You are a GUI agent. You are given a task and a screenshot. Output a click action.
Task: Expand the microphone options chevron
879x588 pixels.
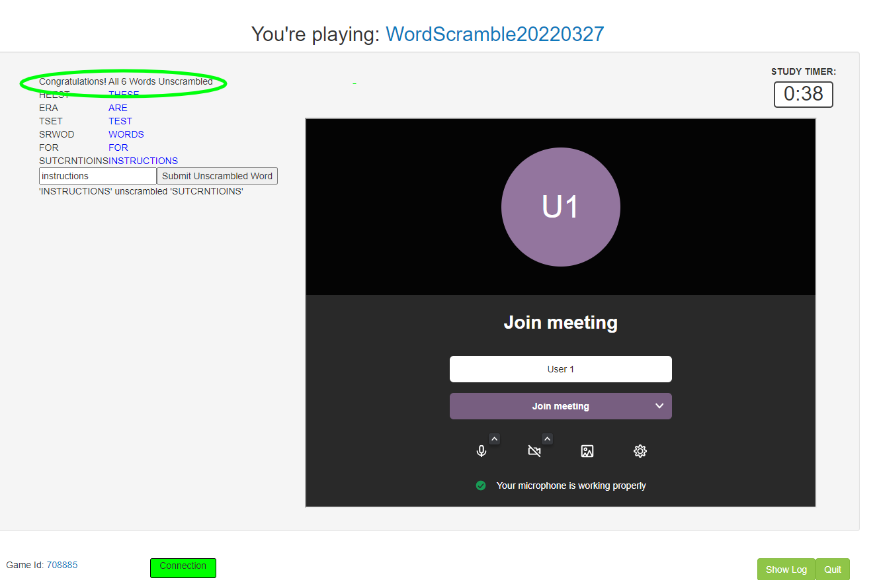[x=494, y=439]
